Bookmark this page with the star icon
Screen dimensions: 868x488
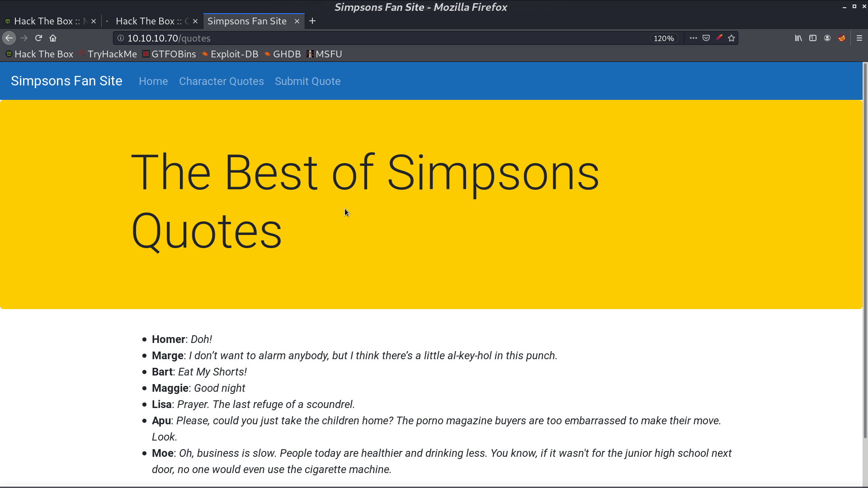tap(731, 38)
